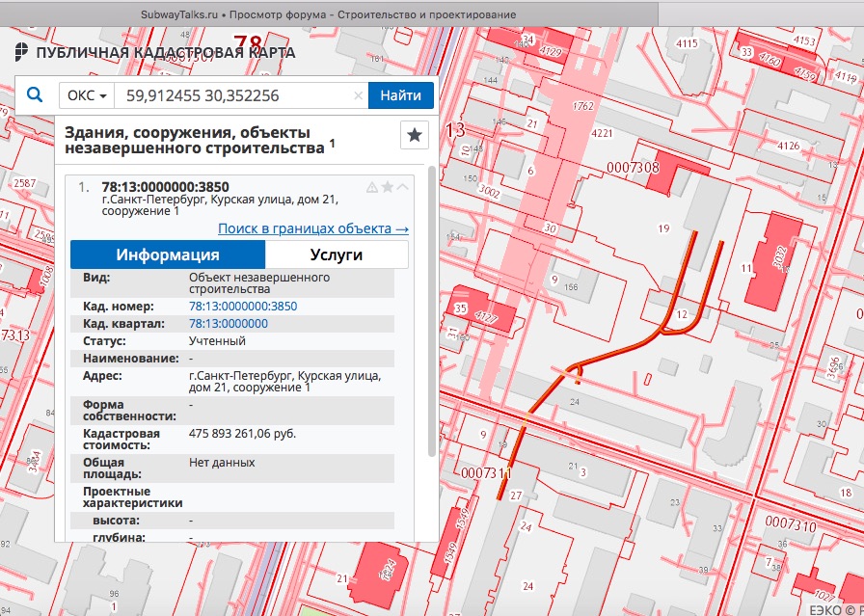Open cadastral quarter link 78:13:0000000
Viewport: 864px width, 616px height.
point(229,323)
